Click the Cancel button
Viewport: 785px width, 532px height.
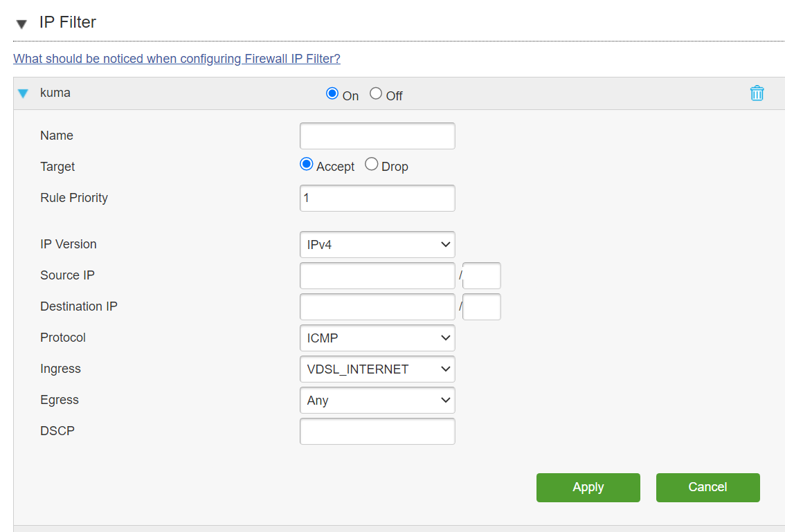708,488
